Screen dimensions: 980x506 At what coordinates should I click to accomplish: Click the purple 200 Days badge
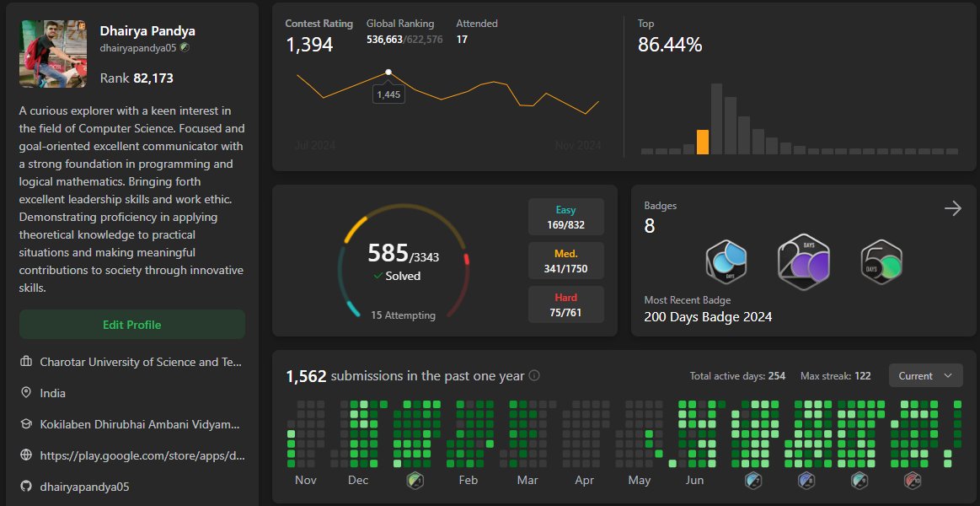pos(804,262)
